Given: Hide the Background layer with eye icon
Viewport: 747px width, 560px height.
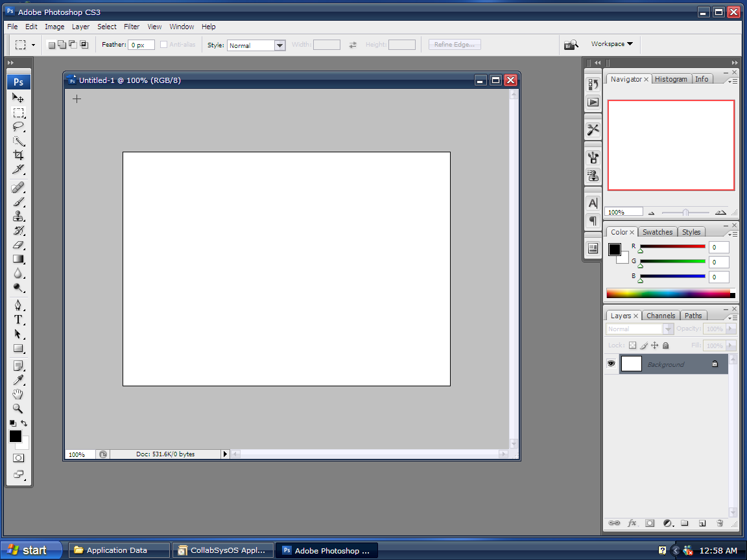Looking at the screenshot, I should tap(611, 364).
